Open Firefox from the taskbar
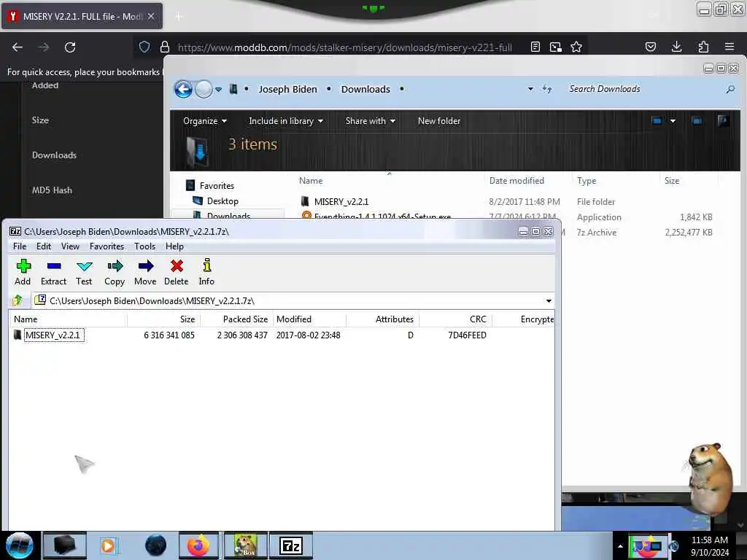This screenshot has height=560, width=747. [x=198, y=545]
